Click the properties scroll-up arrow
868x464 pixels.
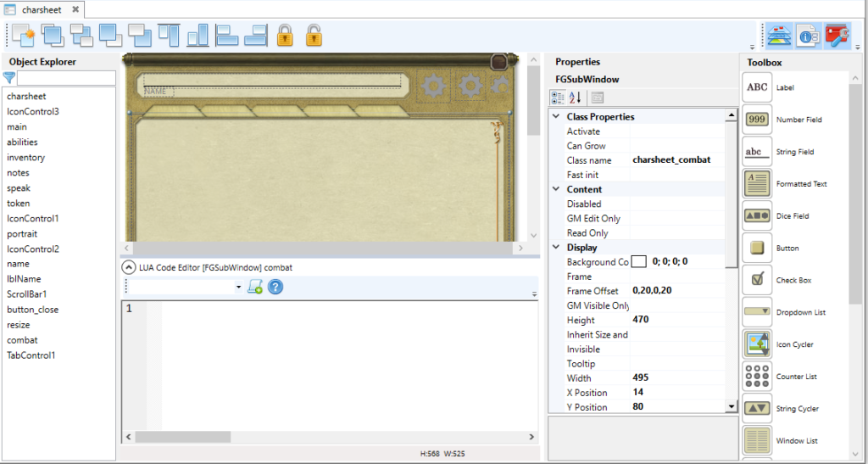(732, 115)
